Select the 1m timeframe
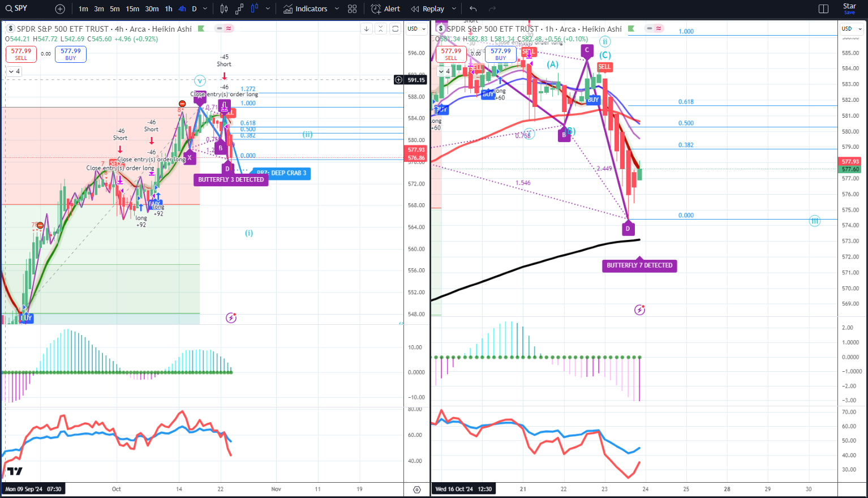The width and height of the screenshot is (868, 498). coord(83,9)
